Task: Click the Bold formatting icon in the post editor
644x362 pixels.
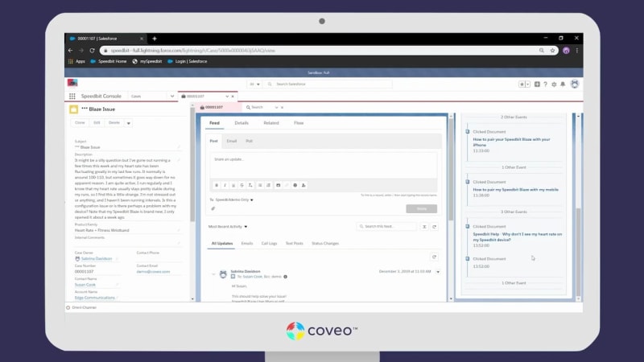Action: click(215, 185)
